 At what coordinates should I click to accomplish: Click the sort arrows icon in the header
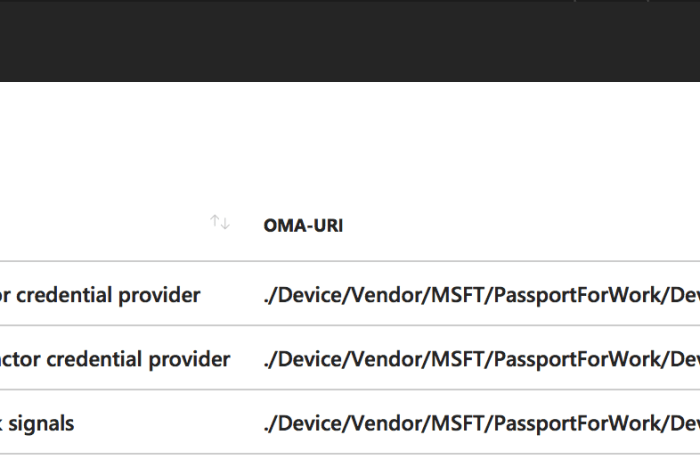(x=220, y=223)
